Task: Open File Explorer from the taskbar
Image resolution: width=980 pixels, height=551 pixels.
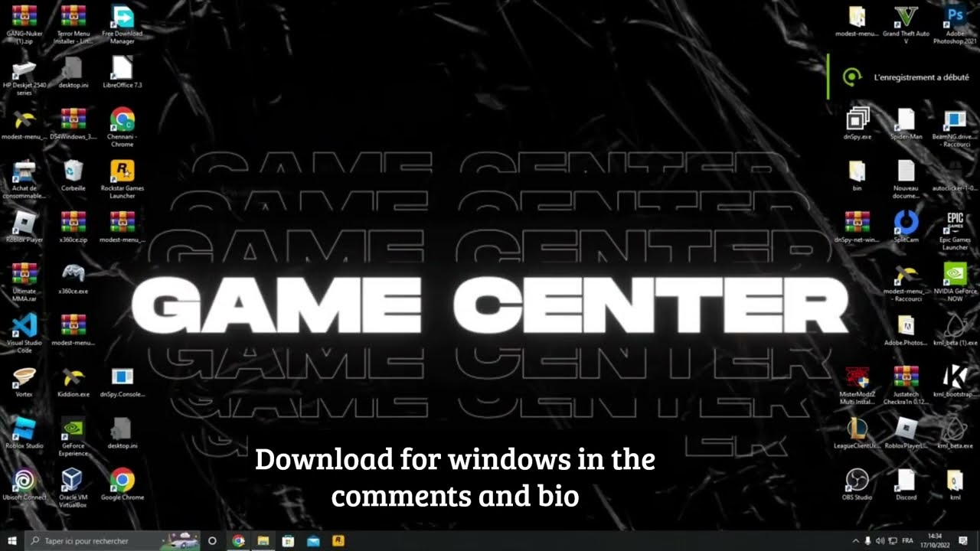Action: 263,541
